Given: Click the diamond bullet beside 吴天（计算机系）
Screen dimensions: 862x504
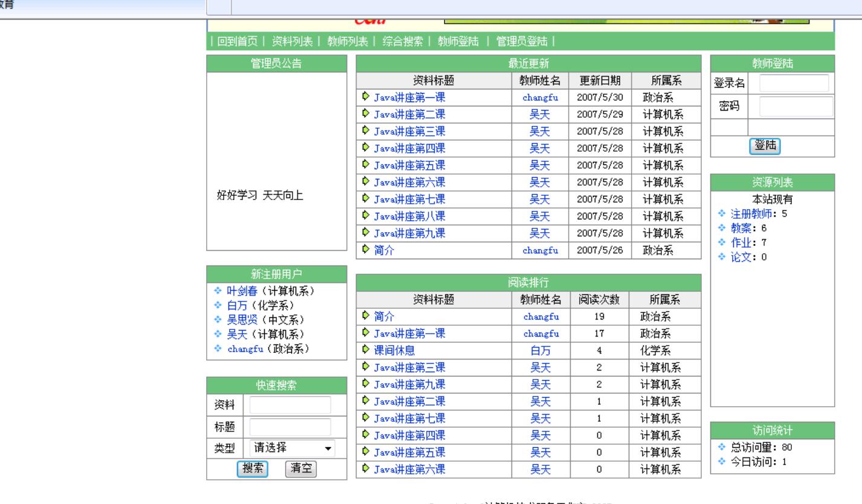Looking at the screenshot, I should [x=218, y=334].
